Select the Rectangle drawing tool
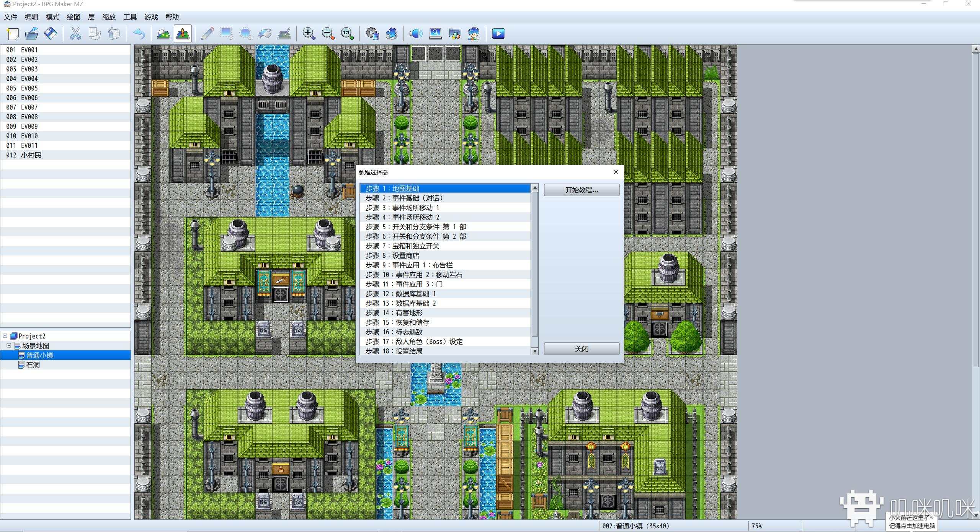The image size is (980, 532). pos(227,34)
